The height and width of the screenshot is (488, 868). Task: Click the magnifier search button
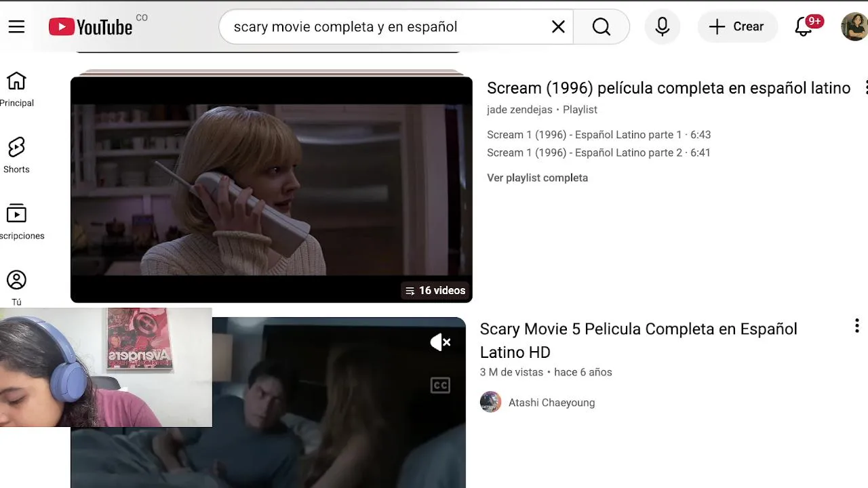[601, 26]
